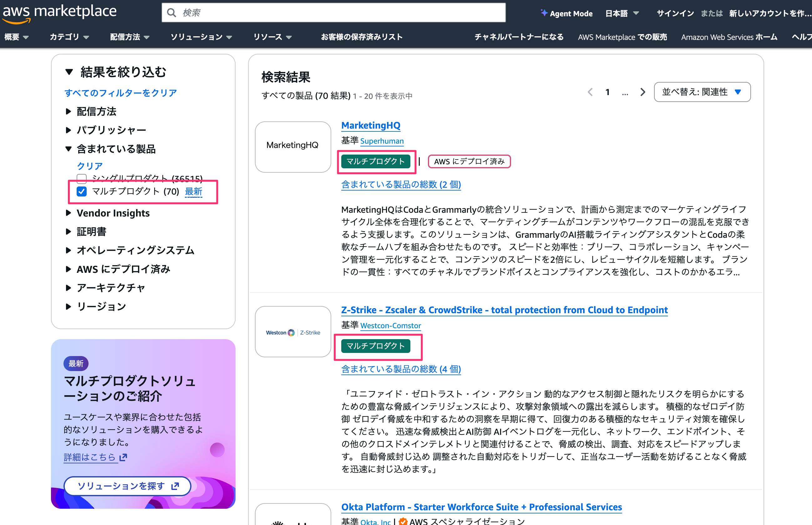Check the シングルプロダクト filter checkbox

[x=82, y=178]
